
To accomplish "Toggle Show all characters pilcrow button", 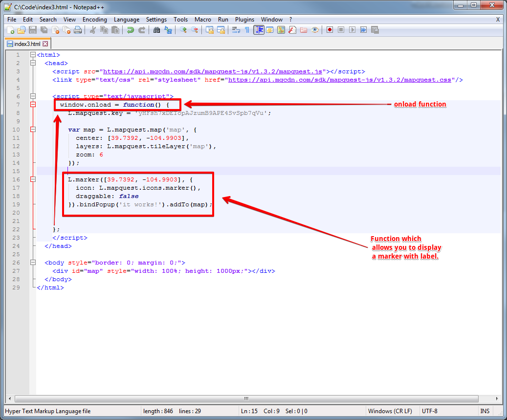I will tap(247, 30).
